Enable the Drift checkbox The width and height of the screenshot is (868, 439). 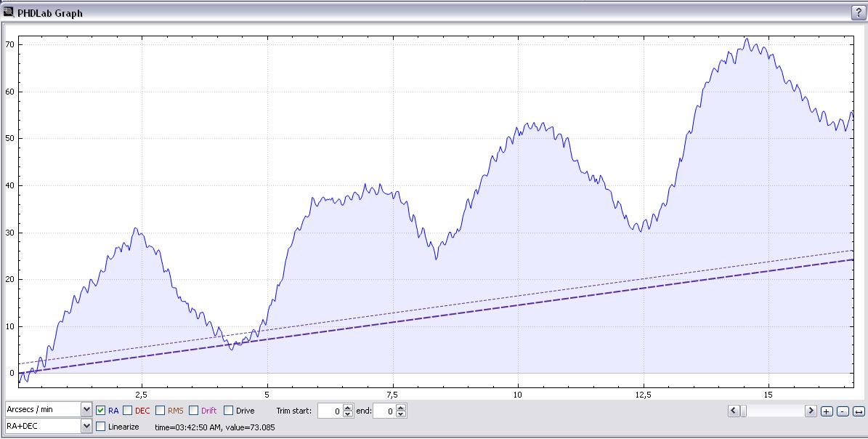click(194, 410)
